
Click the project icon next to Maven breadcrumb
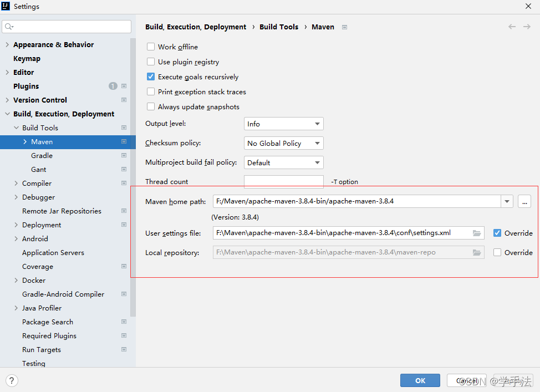coord(344,27)
